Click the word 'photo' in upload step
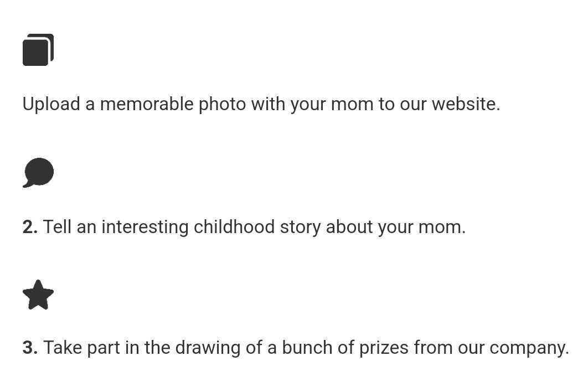Screen dimensions: 583x392 pos(222,104)
